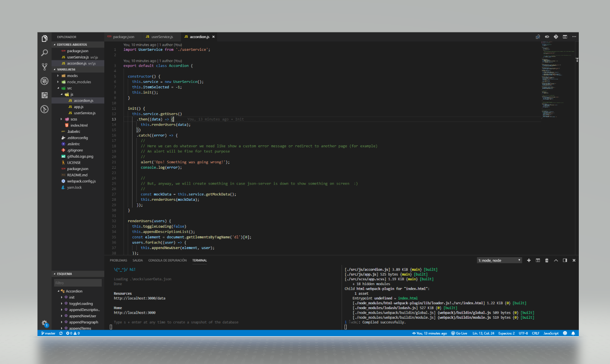
Task: Collapse the EDITORES ABIERTOS section
Action: [78, 44]
